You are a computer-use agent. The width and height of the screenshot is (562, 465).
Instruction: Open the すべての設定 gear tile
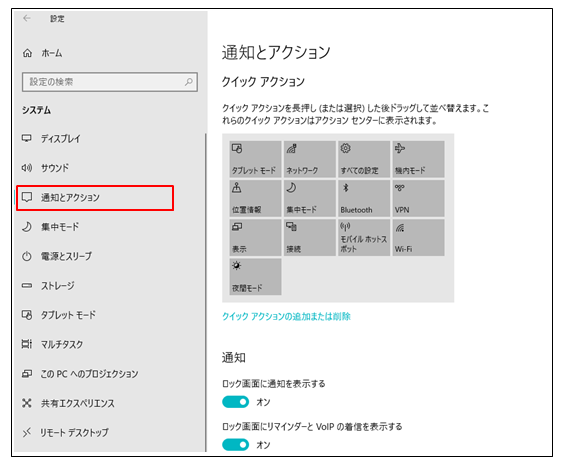click(364, 159)
